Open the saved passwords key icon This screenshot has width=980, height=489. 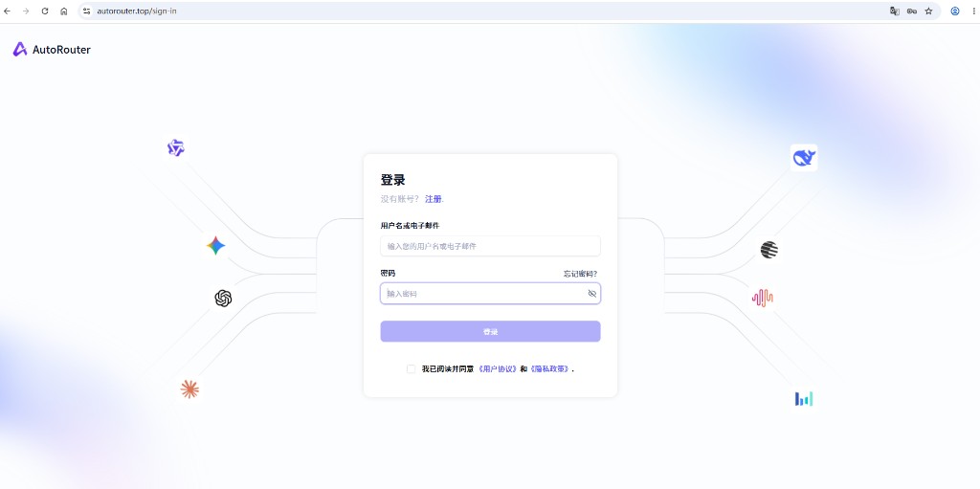pyautogui.click(x=912, y=11)
